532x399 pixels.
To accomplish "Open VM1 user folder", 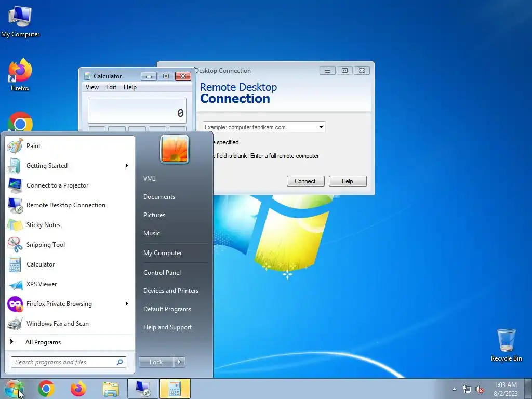I will [149, 179].
